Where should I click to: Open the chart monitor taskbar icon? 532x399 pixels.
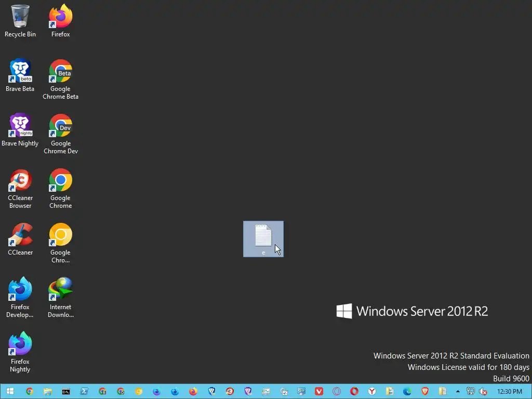pos(266,392)
